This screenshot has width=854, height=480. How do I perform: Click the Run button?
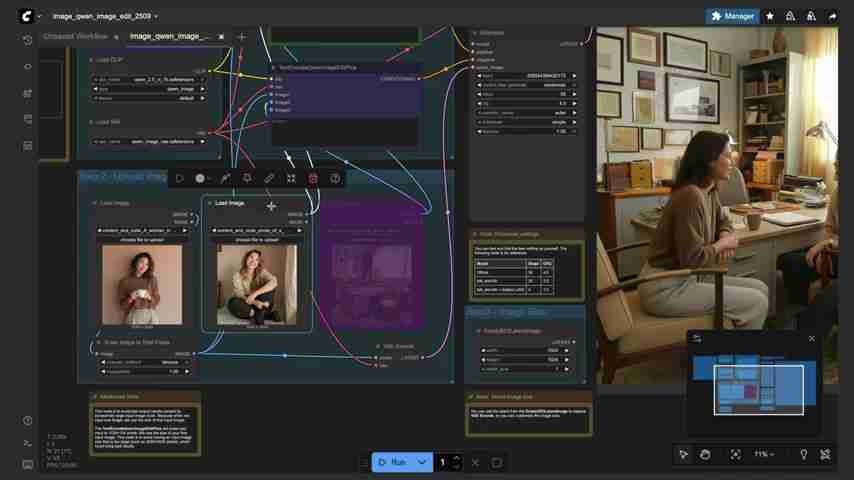(392, 462)
